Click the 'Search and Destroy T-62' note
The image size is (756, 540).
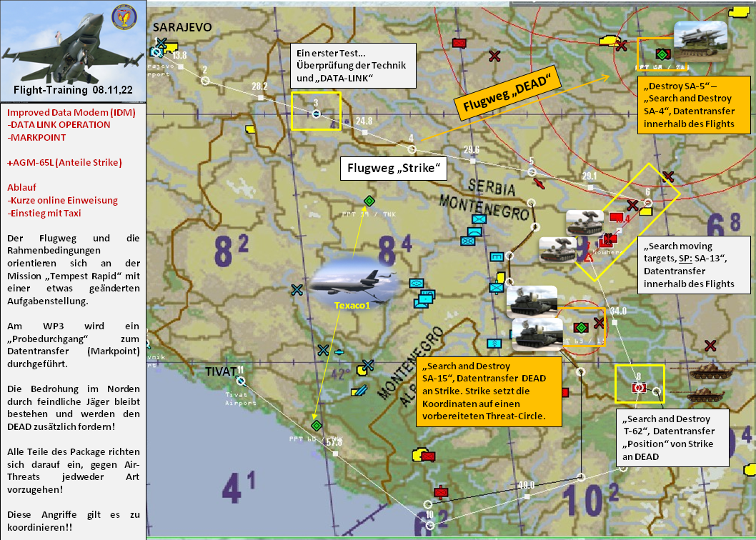(672, 438)
